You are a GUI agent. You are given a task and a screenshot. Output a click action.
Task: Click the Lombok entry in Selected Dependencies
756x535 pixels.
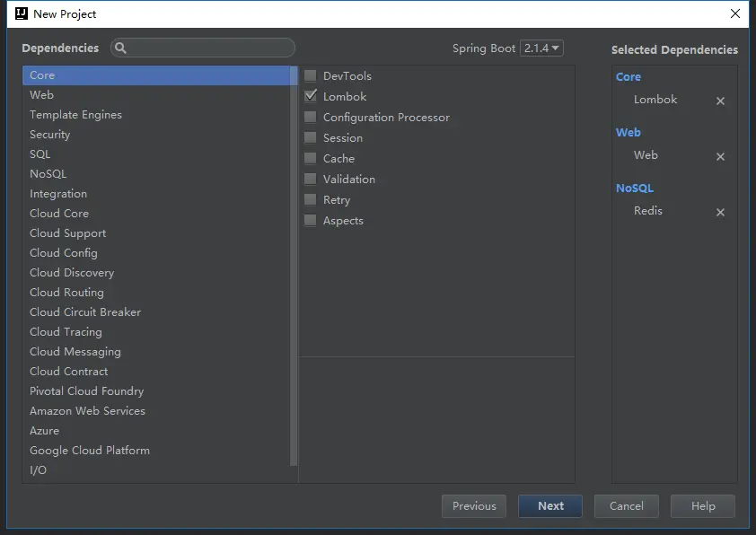point(655,100)
